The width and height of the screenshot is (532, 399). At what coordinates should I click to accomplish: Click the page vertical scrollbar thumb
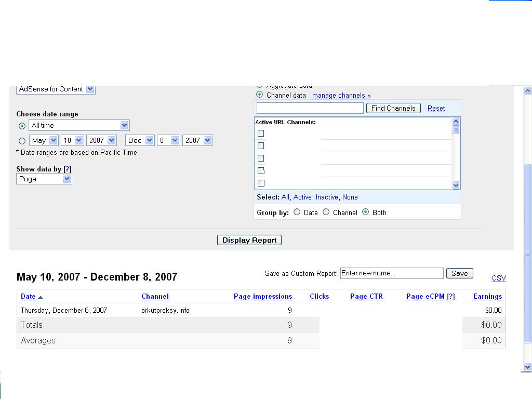527,253
